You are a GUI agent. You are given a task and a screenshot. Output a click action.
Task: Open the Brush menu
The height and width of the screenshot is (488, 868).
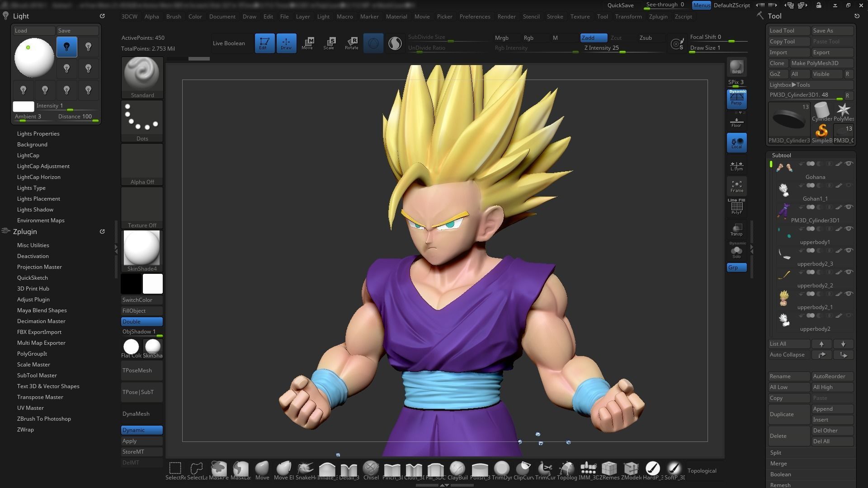click(x=174, y=17)
